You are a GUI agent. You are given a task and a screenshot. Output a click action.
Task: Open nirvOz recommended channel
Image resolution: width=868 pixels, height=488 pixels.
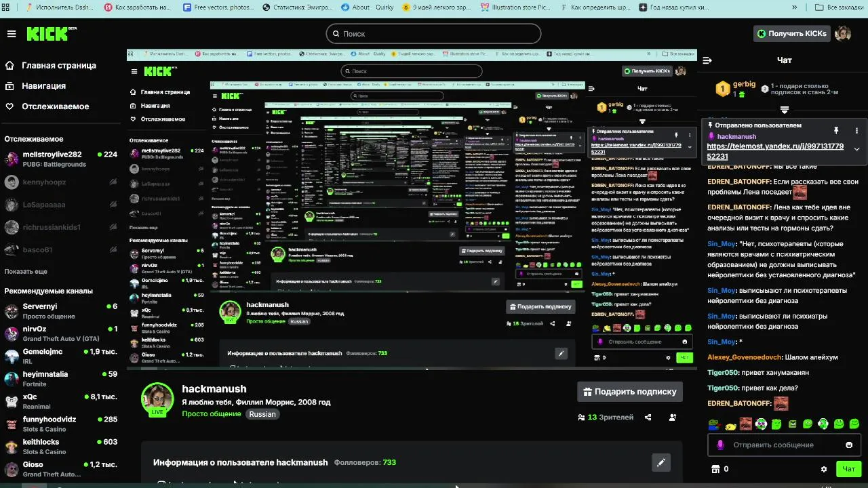tap(61, 333)
